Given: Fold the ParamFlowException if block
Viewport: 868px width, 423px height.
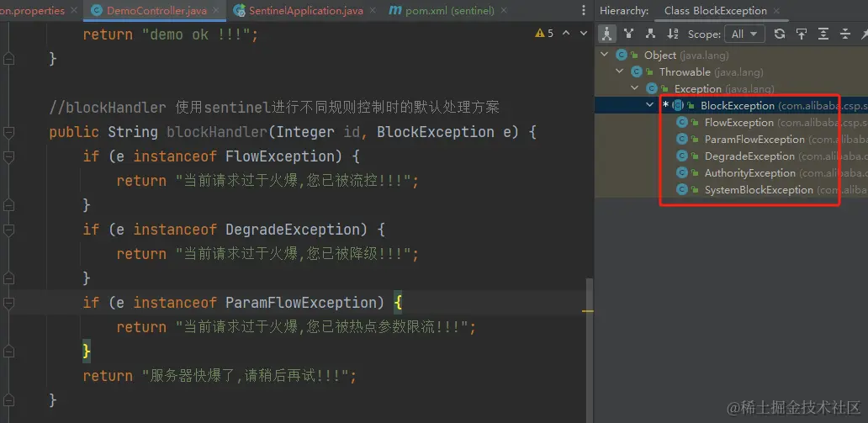Looking at the screenshot, I should [x=8, y=303].
